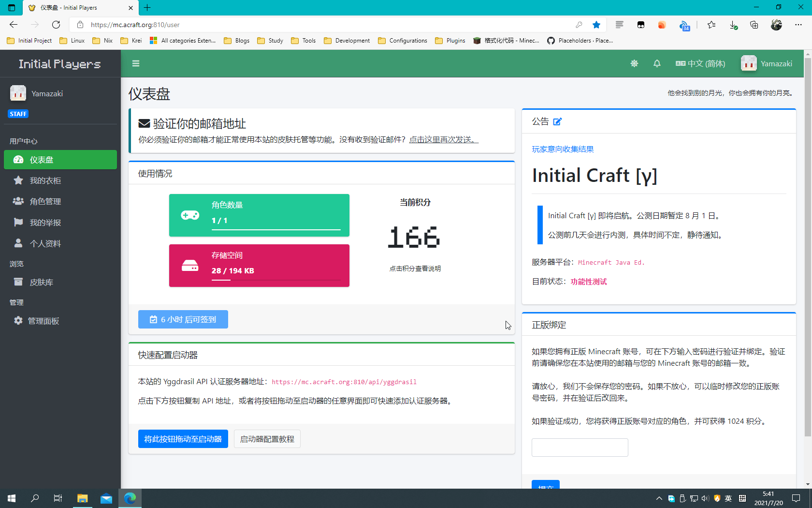The width and height of the screenshot is (812, 508).
Task: Open the notifications bell
Action: pos(657,63)
